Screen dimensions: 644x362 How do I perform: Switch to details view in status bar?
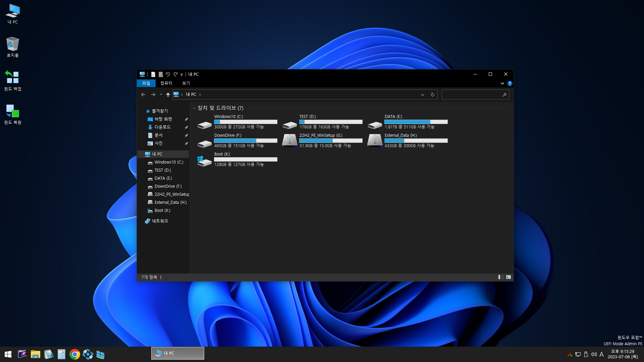501,277
